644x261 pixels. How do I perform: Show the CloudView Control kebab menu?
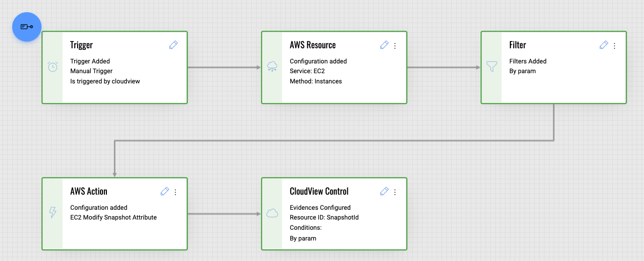click(395, 192)
